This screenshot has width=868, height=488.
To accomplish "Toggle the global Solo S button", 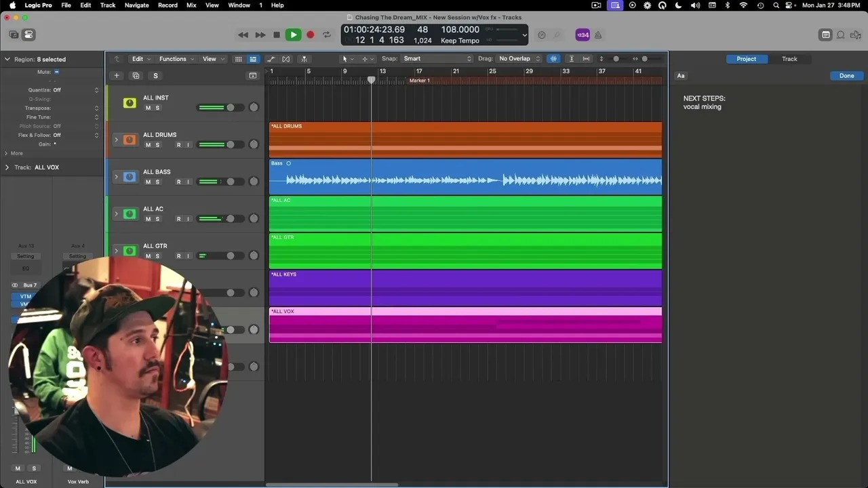I will point(155,76).
